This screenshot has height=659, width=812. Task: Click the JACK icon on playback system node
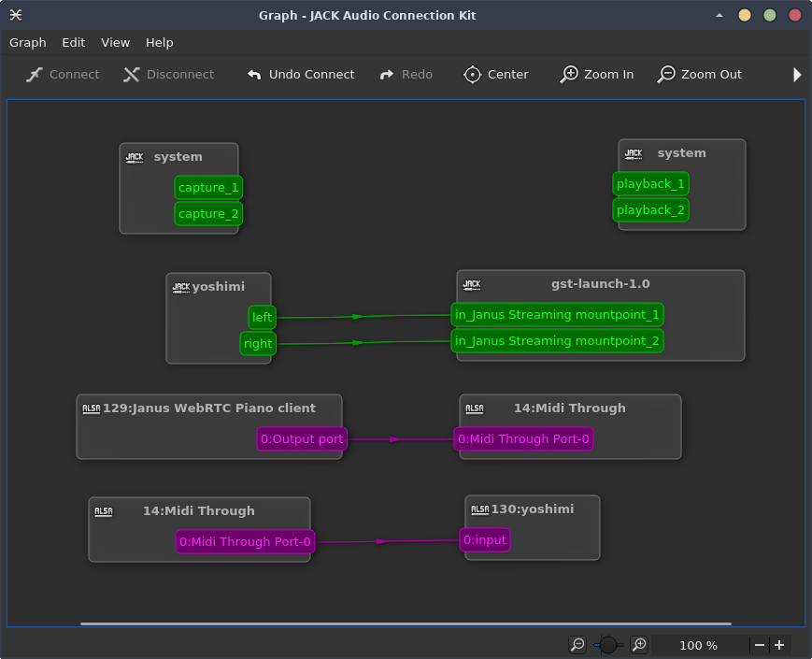634,154
